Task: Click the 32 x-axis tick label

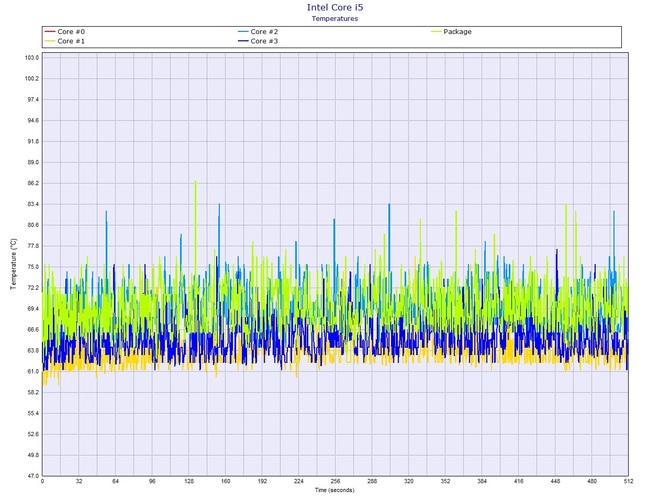Action: (x=79, y=481)
